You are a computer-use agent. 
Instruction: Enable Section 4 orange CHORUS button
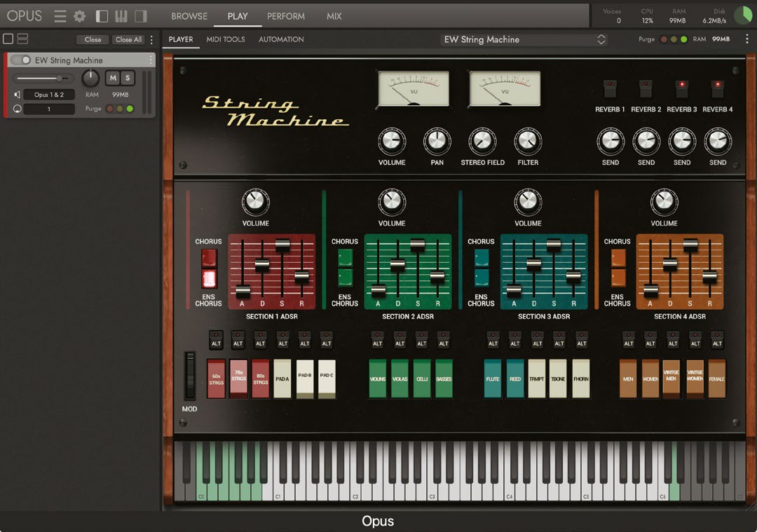coord(618,258)
